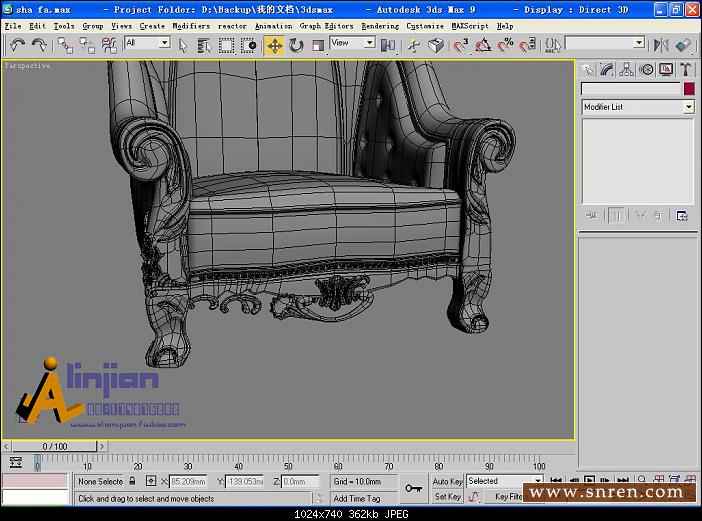This screenshot has height=521, width=702.
Task: Click the Select Object arrow tool
Action: coord(183,45)
